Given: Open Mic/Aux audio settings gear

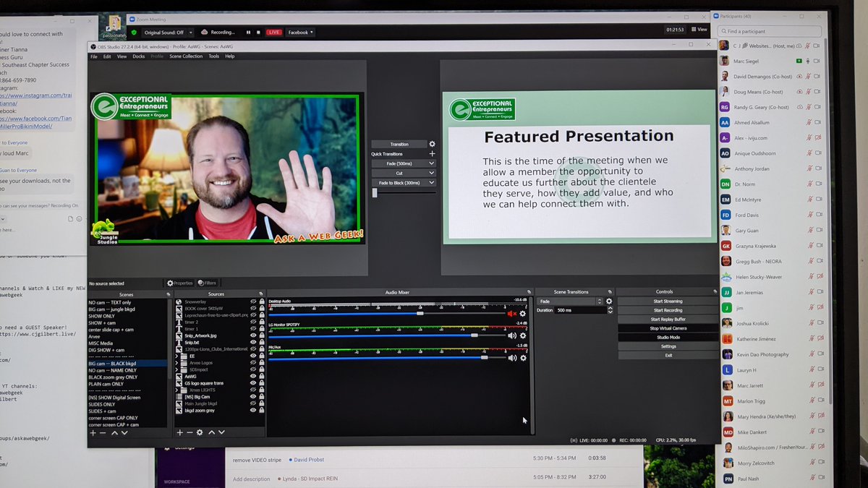Looking at the screenshot, I should click(x=523, y=358).
